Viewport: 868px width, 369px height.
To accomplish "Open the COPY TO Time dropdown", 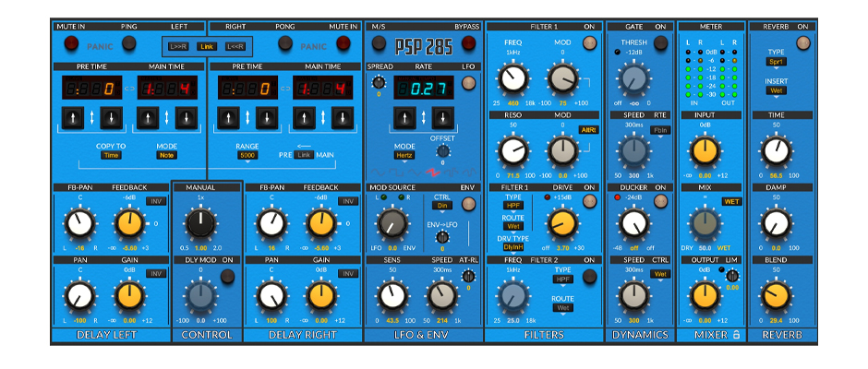I will (111, 156).
